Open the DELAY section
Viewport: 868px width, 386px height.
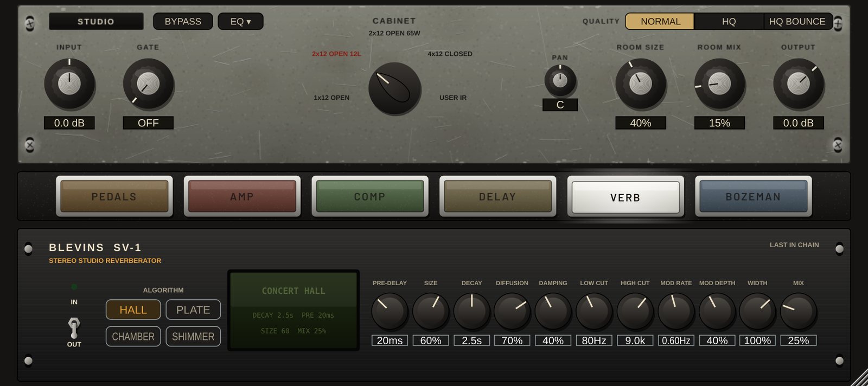click(x=497, y=196)
